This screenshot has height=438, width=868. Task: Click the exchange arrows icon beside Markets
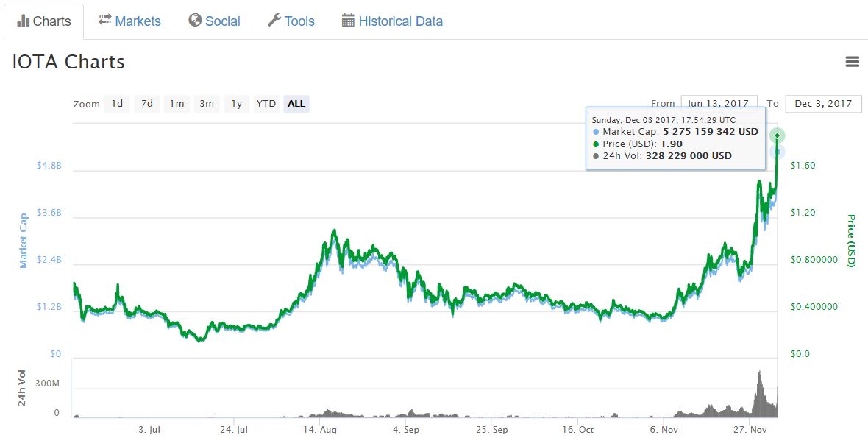point(105,21)
